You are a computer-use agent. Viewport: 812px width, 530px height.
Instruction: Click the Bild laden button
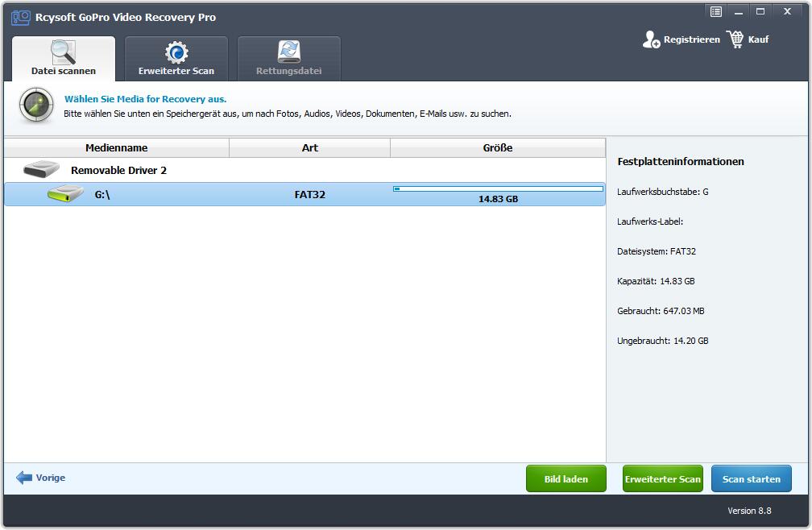[x=566, y=478]
